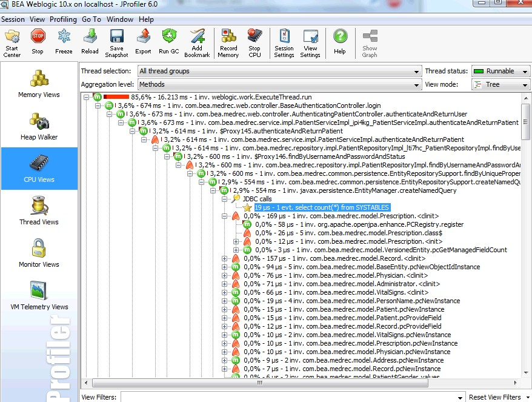Screen dimensions: 532x402
Task: Collapse BaseAuthenticationController.login node
Action: tap(98, 106)
